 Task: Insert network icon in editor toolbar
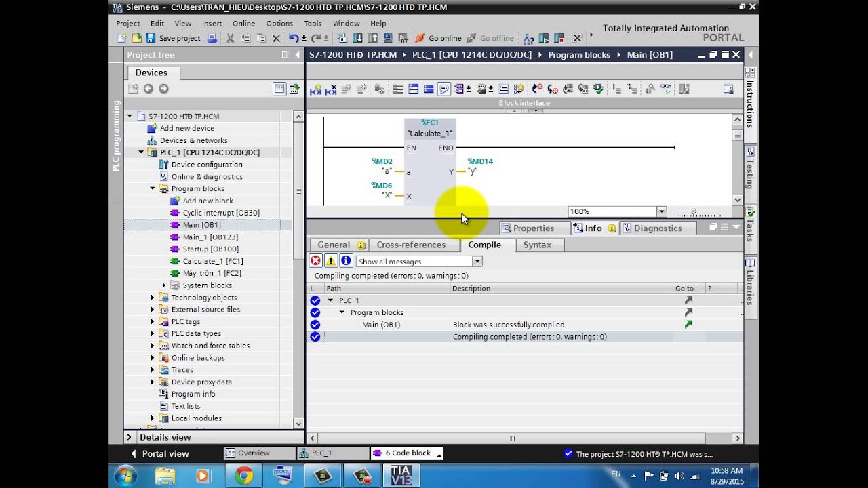tap(315, 89)
